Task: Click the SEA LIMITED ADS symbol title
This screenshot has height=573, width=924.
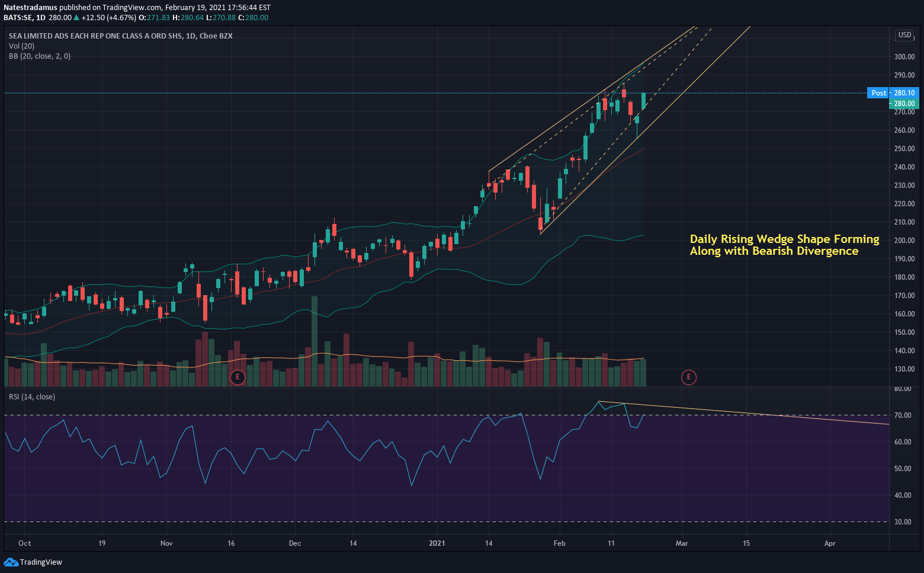Action: [x=121, y=36]
